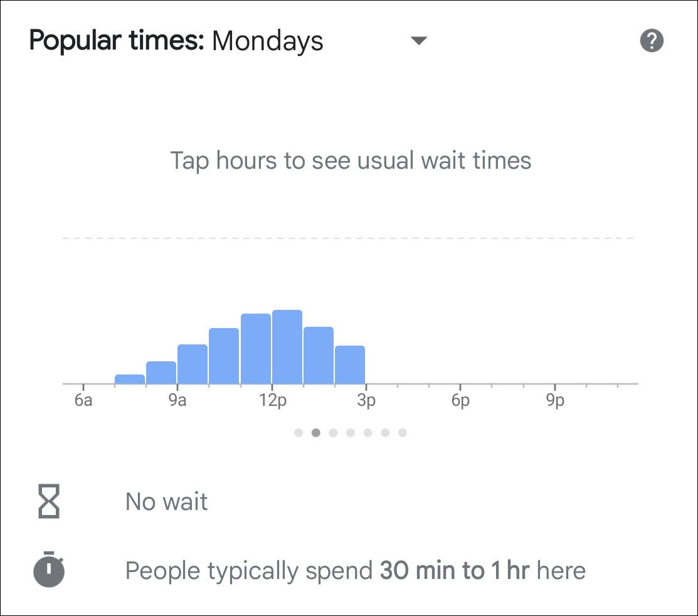Select the 11 AM histogram bar
The image size is (698, 616).
(256, 349)
